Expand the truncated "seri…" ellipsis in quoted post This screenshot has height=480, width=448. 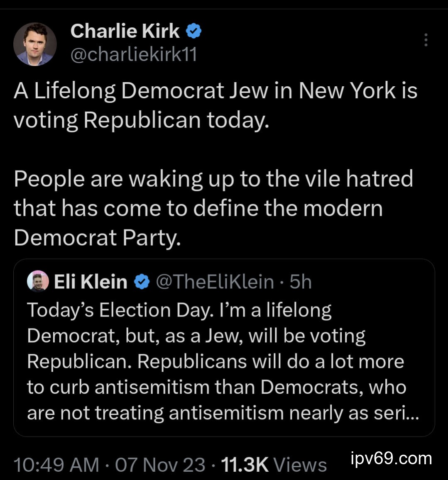tap(411, 413)
